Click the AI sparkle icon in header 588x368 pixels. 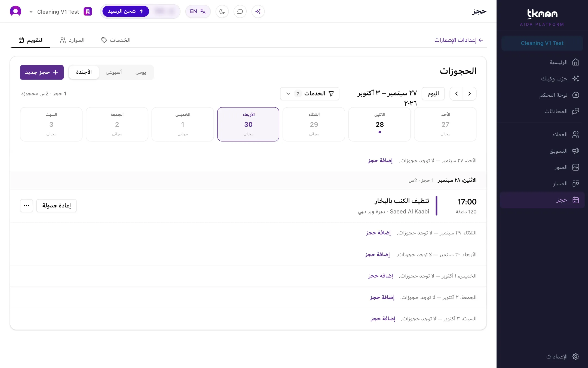pyautogui.click(x=258, y=11)
